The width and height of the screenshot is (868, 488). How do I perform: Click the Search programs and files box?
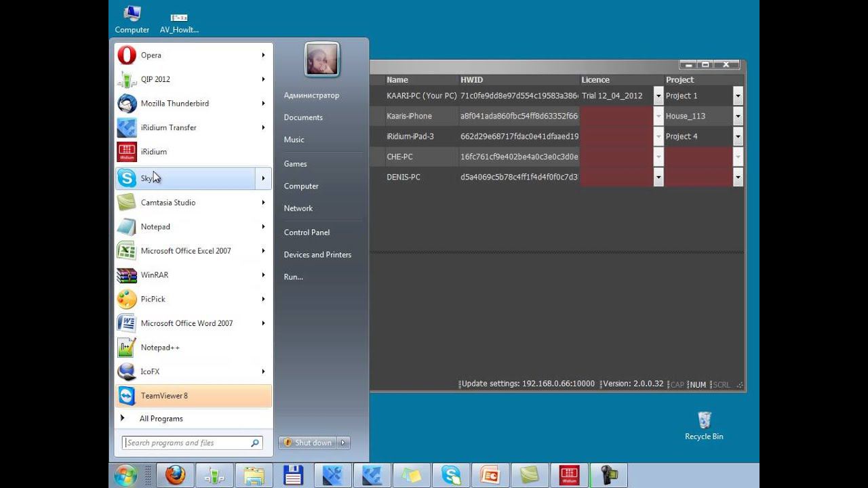[x=193, y=443]
